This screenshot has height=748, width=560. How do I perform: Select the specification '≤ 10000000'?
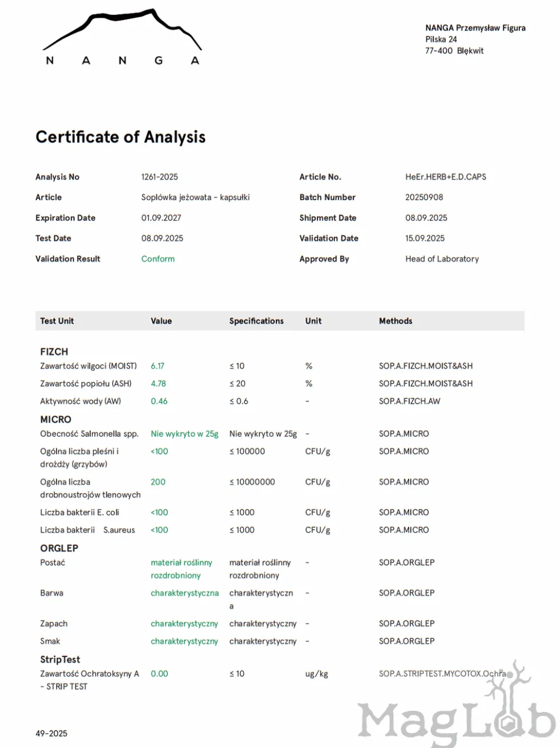252,482
